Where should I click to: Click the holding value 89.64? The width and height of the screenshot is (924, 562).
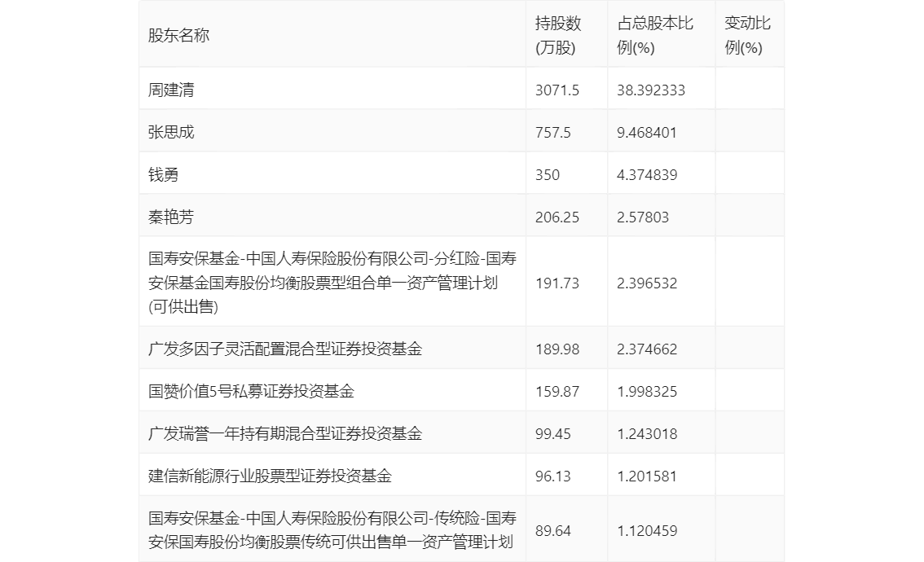click(552, 531)
